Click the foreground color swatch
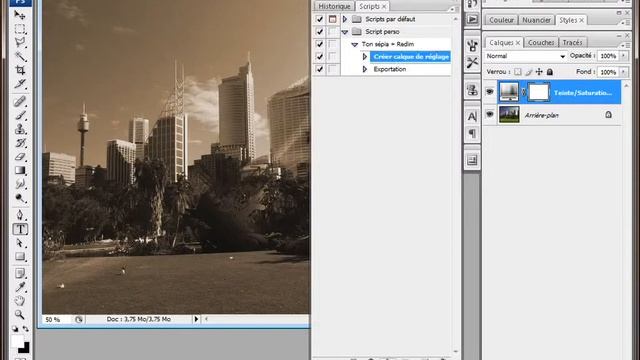 coord(17,341)
